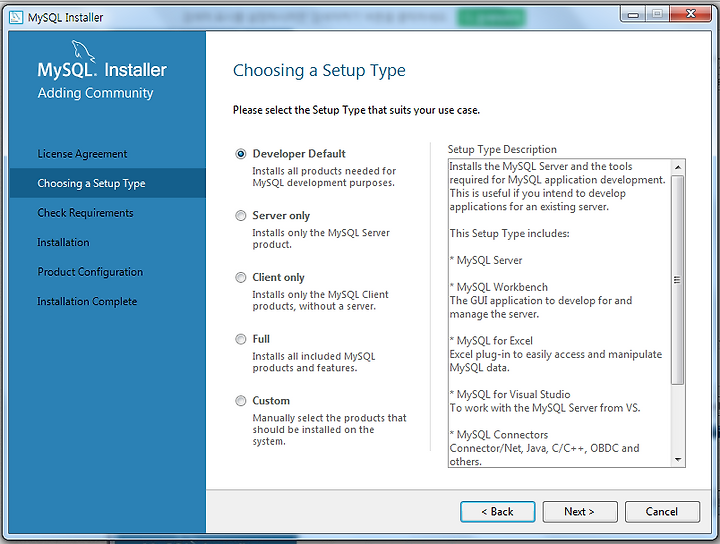The image size is (720, 544).
Task: Close the MySQL Installer window
Action: pyautogui.click(x=690, y=14)
